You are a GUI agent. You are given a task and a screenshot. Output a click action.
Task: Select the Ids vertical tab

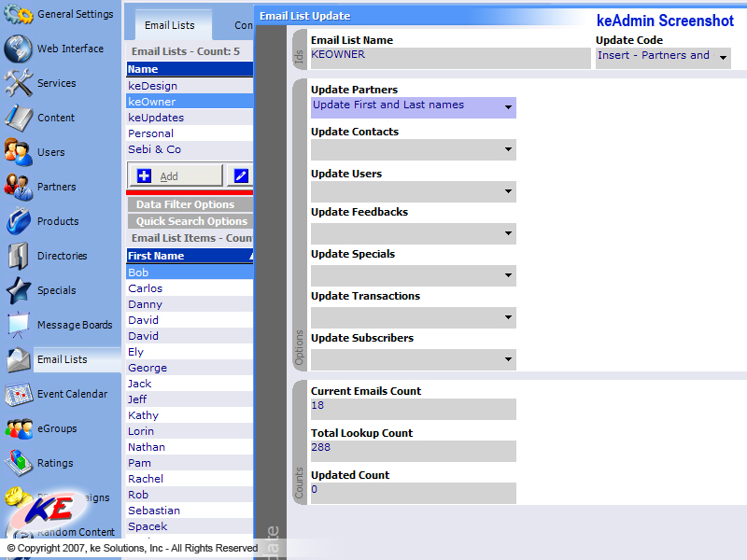pyautogui.click(x=299, y=49)
